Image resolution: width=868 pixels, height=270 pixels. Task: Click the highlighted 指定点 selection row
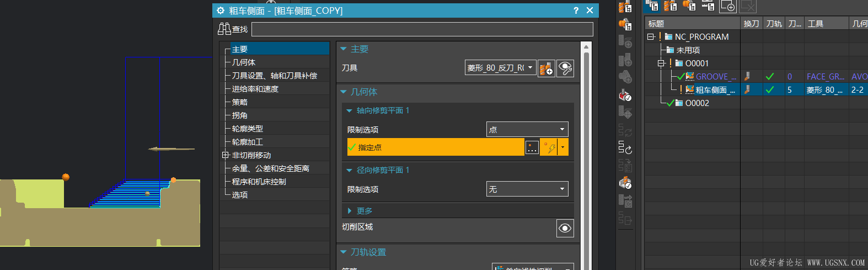point(436,147)
